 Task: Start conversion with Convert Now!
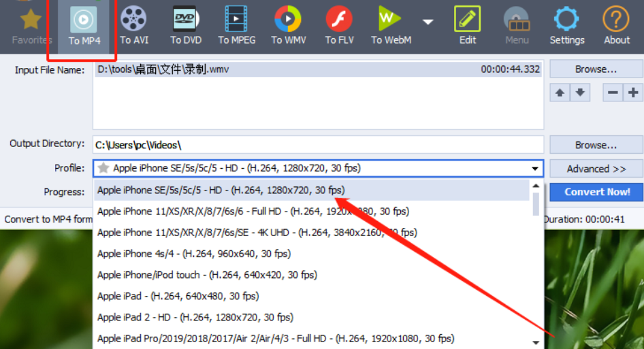pyautogui.click(x=597, y=192)
